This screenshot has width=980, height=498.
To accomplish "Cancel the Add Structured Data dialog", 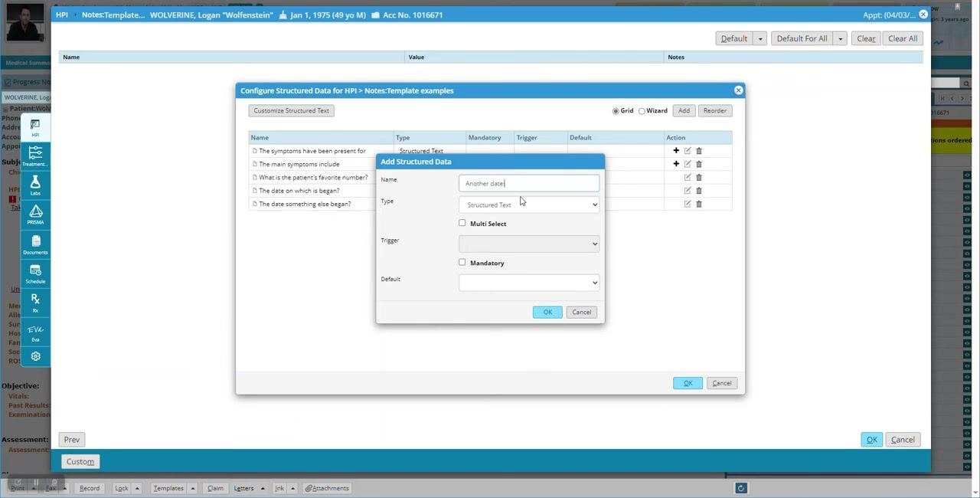I will (x=582, y=312).
